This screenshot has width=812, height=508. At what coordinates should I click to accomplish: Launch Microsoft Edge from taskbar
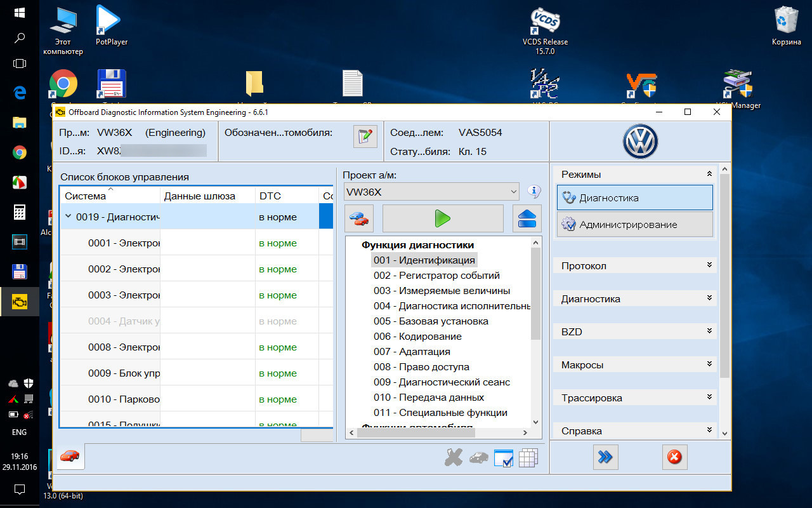click(19, 93)
